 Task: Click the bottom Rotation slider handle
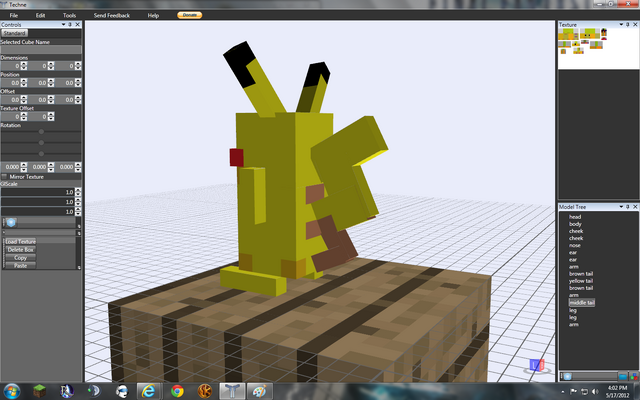tap(41, 153)
